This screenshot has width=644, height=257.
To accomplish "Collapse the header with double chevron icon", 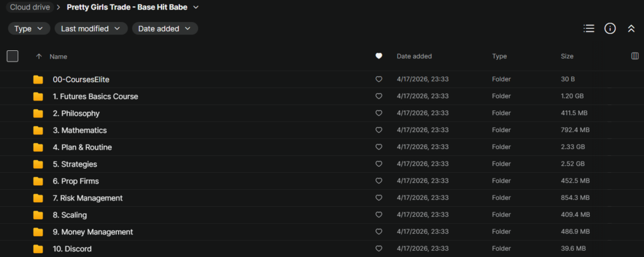I will pyautogui.click(x=631, y=28).
